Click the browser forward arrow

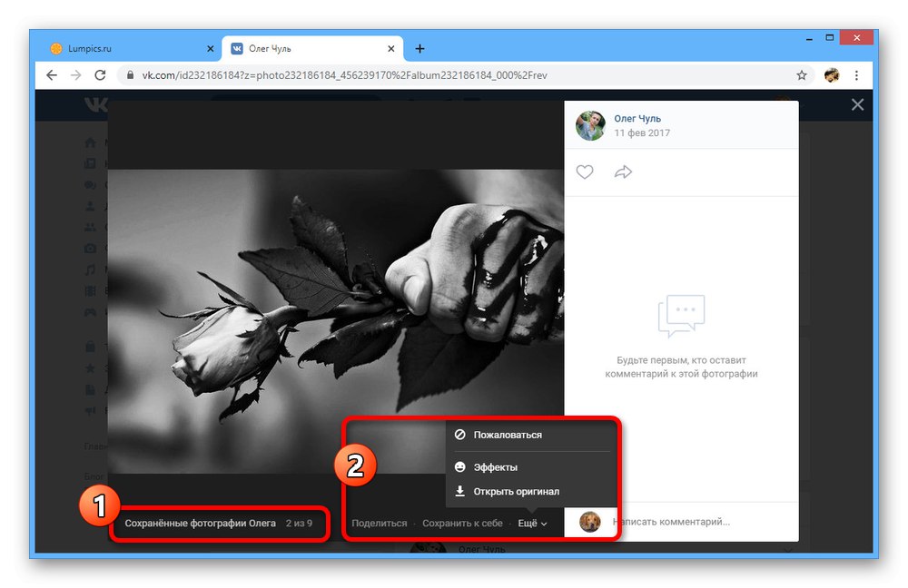pyautogui.click(x=76, y=75)
